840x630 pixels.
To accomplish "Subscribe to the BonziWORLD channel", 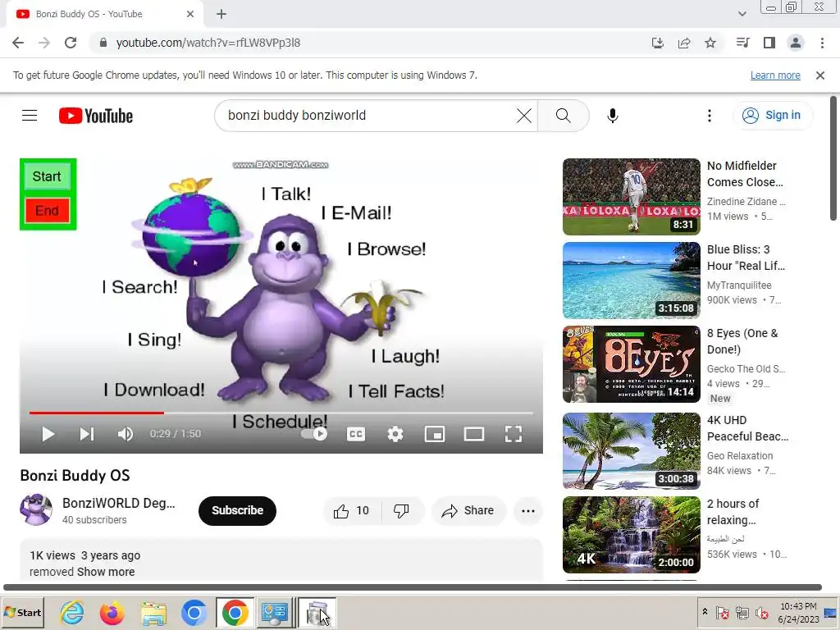I will point(237,510).
